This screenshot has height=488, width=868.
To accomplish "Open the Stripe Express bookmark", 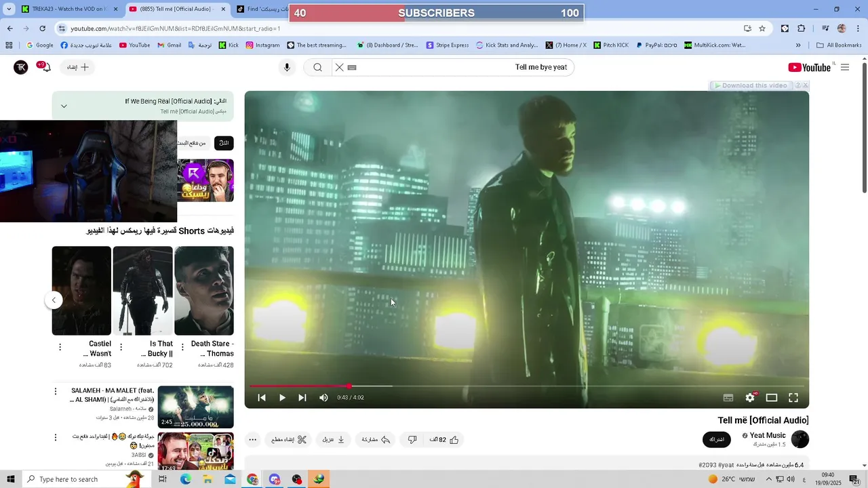I will 448,45.
